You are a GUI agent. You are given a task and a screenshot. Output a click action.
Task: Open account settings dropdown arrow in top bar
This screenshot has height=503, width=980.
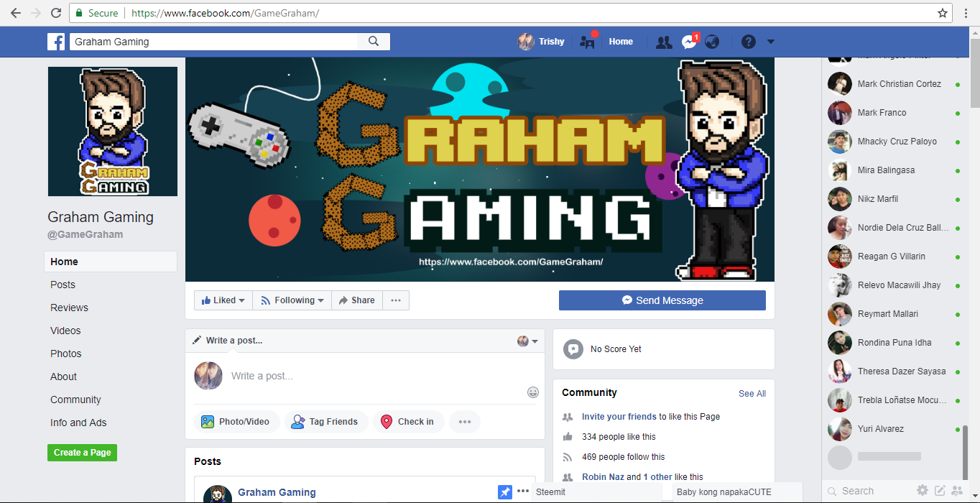771,42
